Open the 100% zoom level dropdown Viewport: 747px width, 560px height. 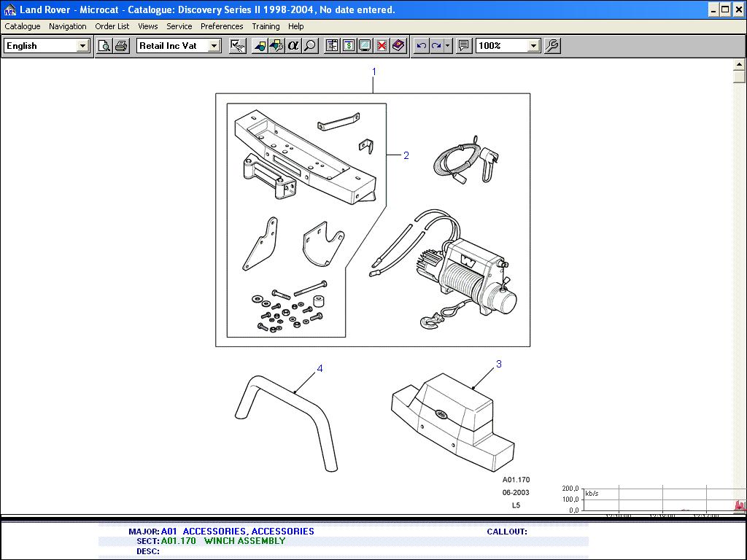click(x=533, y=46)
